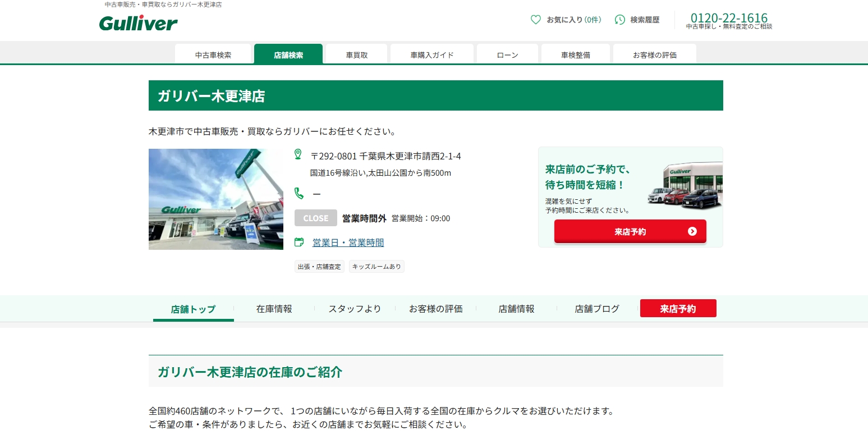Click the 0120-22-1616 phone number
This screenshot has height=439, width=868.
pyautogui.click(x=729, y=18)
